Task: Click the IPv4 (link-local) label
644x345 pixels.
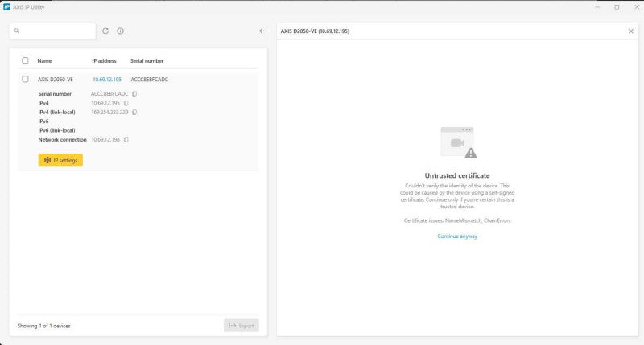Action: tap(56, 112)
